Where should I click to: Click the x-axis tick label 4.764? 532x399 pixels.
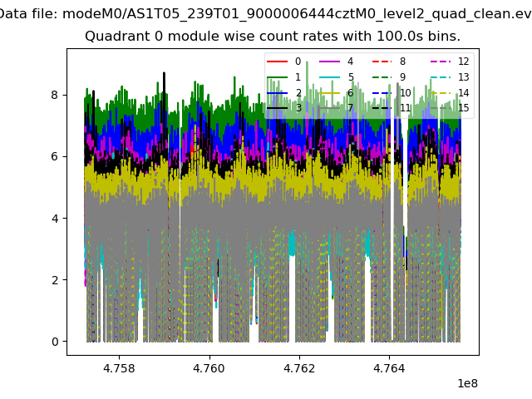(389, 368)
